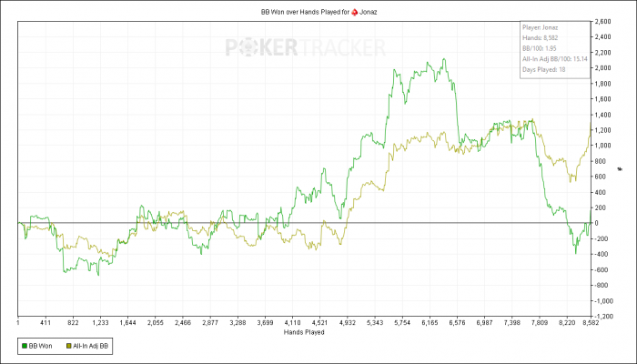This screenshot has width=637, height=364.
Task: Click the 600 y-axis label
Action: click(599, 177)
